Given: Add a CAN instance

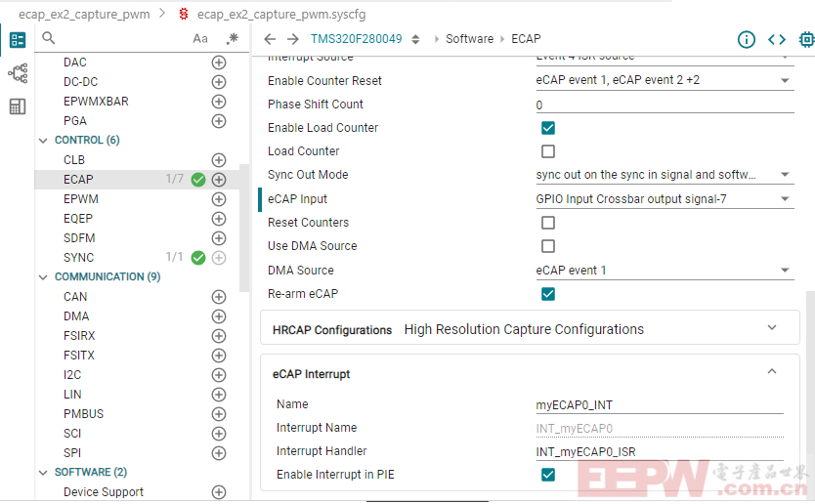Looking at the screenshot, I should 219,297.
